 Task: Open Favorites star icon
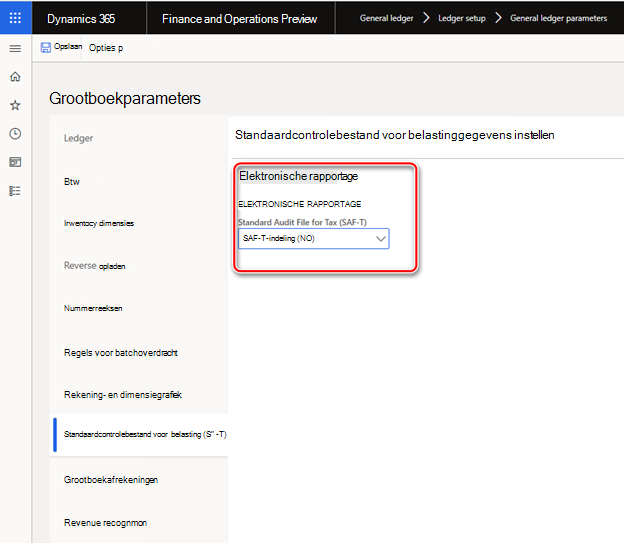15,105
